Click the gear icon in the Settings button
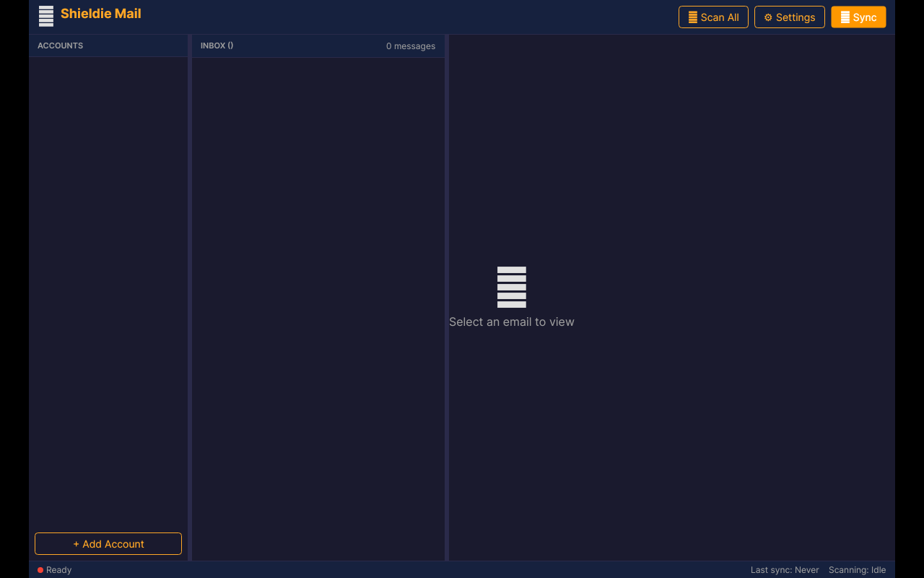This screenshot has width=924, height=578. point(767,17)
